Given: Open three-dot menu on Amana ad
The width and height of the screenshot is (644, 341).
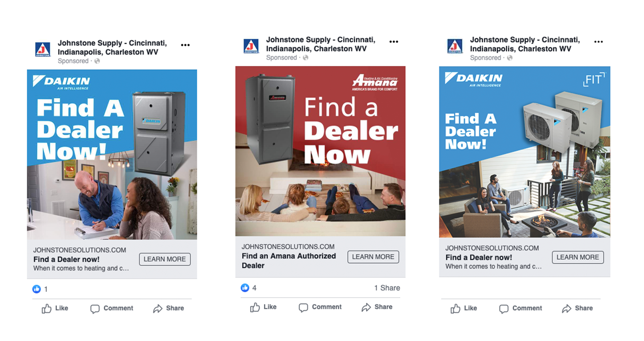Looking at the screenshot, I should [x=394, y=42].
